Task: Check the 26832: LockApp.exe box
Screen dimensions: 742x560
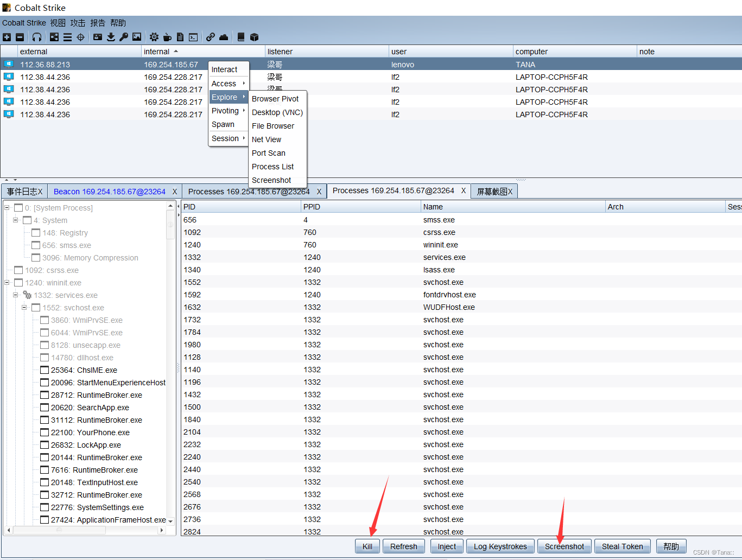Action: tap(45, 445)
